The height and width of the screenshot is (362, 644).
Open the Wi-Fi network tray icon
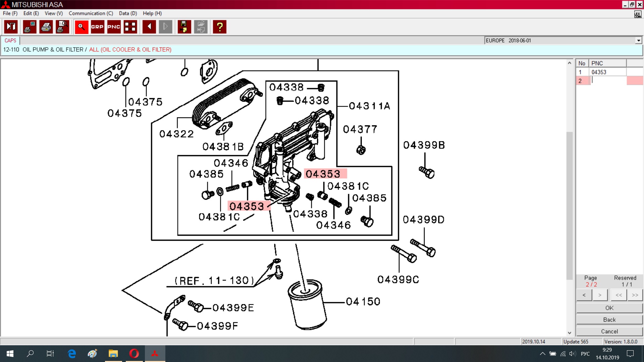(563, 354)
